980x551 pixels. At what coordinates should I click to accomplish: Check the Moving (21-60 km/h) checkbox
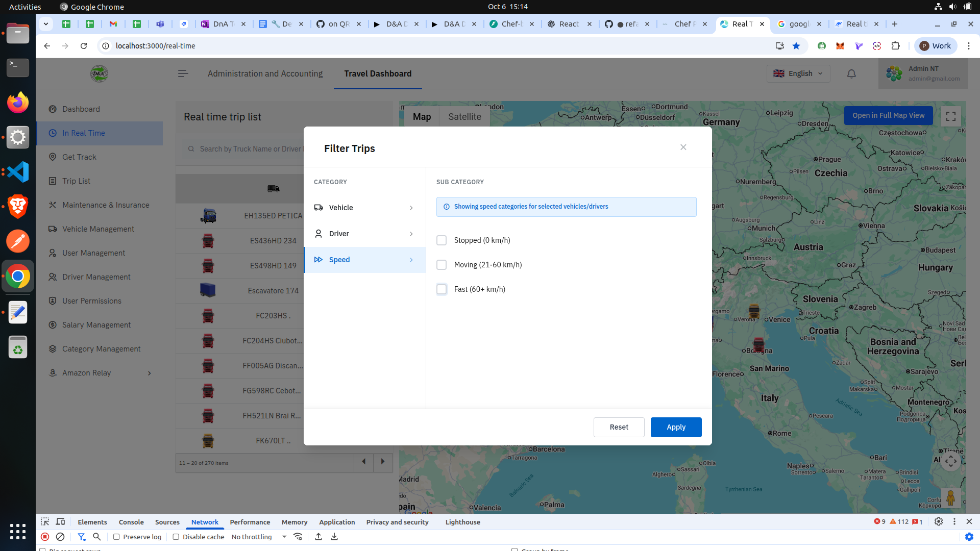click(442, 265)
